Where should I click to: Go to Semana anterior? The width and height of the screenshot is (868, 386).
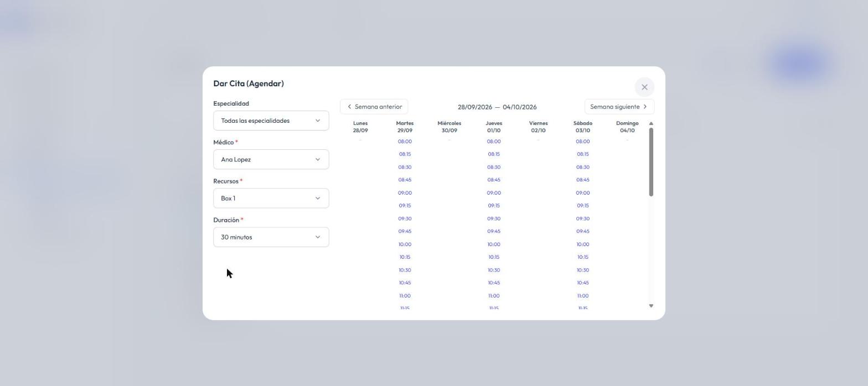pos(374,107)
